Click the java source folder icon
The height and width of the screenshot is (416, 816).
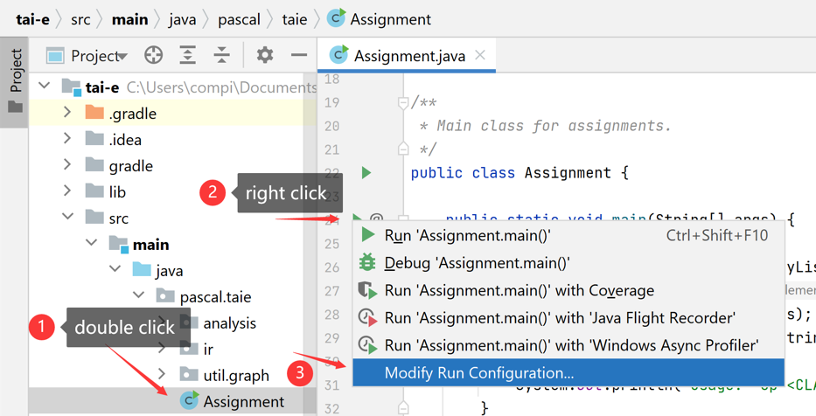pyautogui.click(x=142, y=270)
